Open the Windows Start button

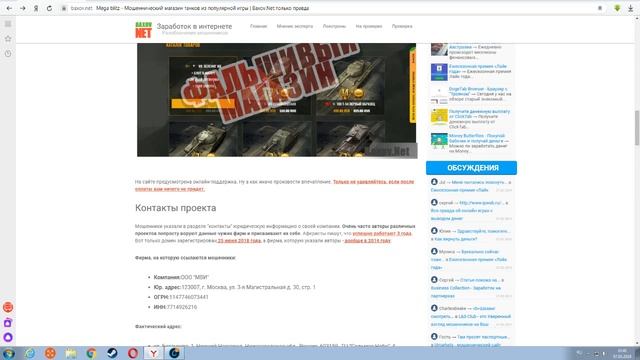[9, 353]
